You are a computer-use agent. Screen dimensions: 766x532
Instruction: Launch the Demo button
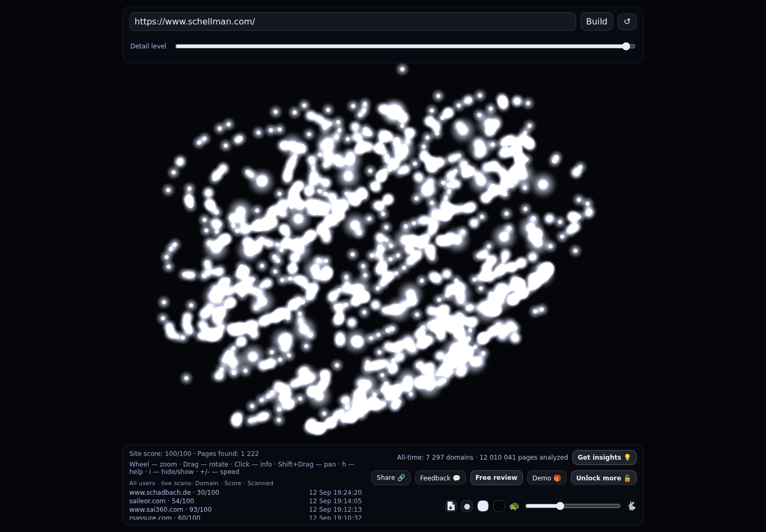click(x=547, y=478)
